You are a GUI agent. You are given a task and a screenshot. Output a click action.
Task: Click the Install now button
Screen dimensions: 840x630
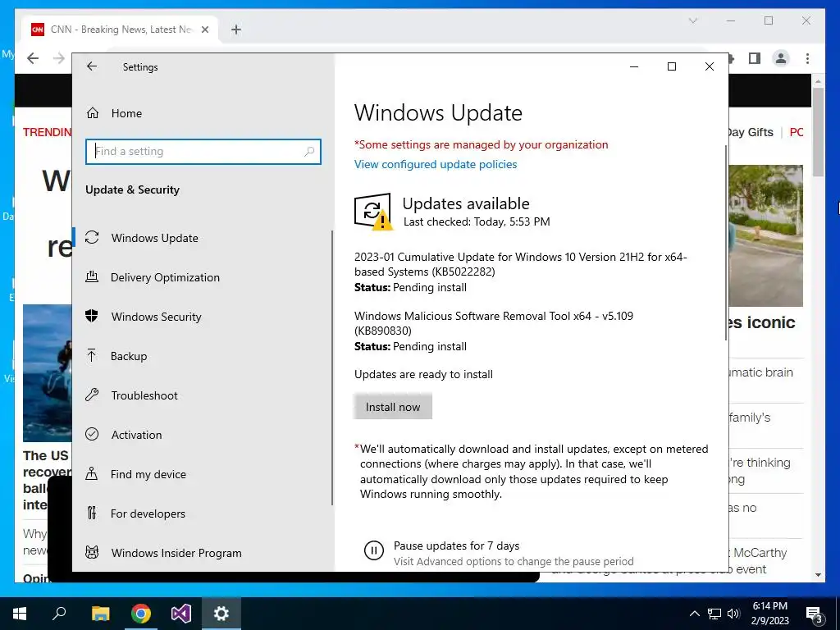click(x=393, y=407)
